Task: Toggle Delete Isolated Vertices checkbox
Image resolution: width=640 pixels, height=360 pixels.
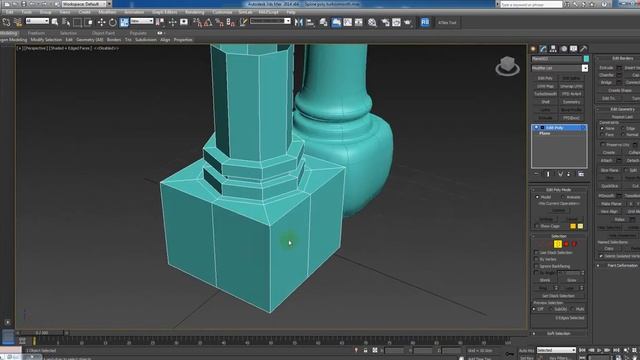Action: tap(602, 256)
